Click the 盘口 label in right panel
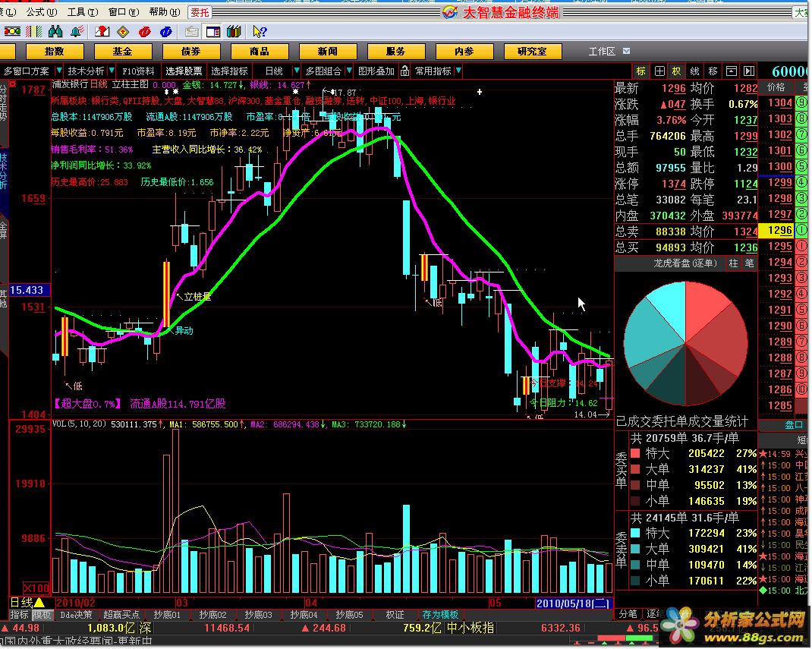The width and height of the screenshot is (812, 649). 794,424
